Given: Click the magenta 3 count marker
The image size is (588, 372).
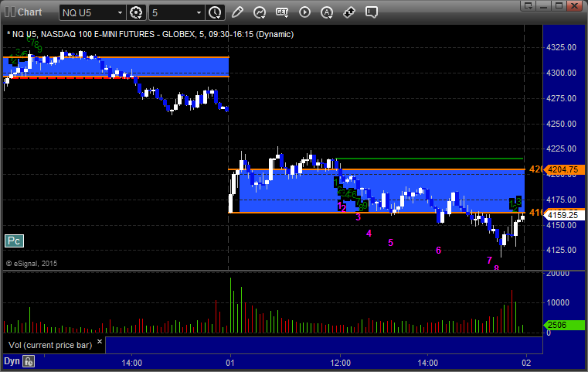Looking at the screenshot, I should tap(358, 217).
